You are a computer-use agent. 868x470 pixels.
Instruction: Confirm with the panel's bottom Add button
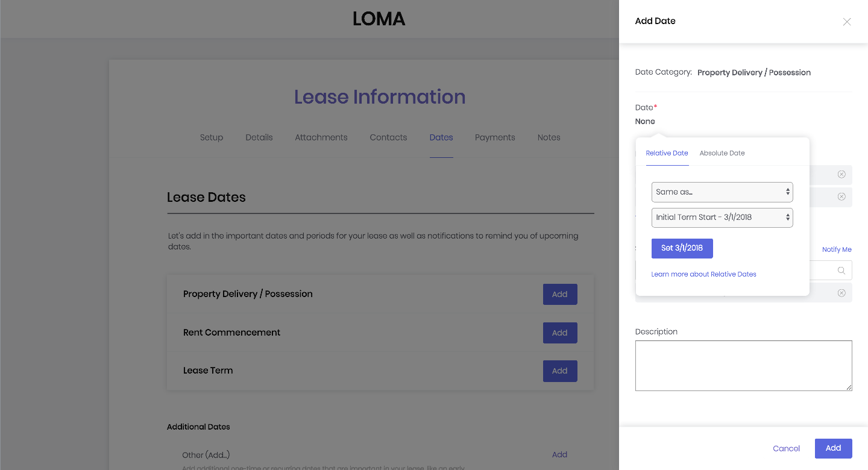pyautogui.click(x=833, y=448)
